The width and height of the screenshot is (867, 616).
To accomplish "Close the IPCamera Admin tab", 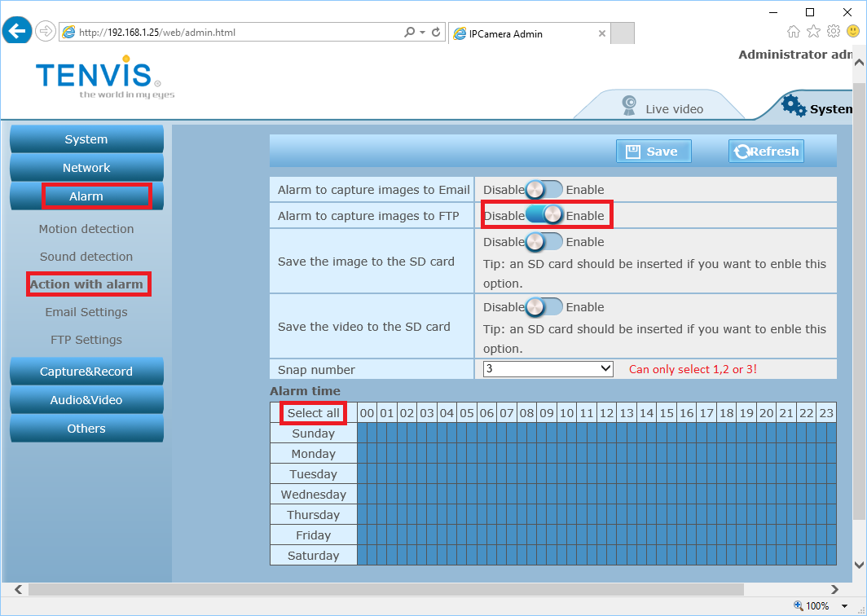I will (602, 34).
